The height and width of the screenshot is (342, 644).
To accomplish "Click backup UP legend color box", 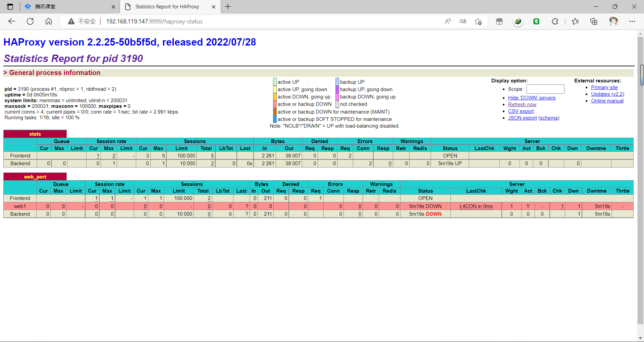I will coord(337,82).
